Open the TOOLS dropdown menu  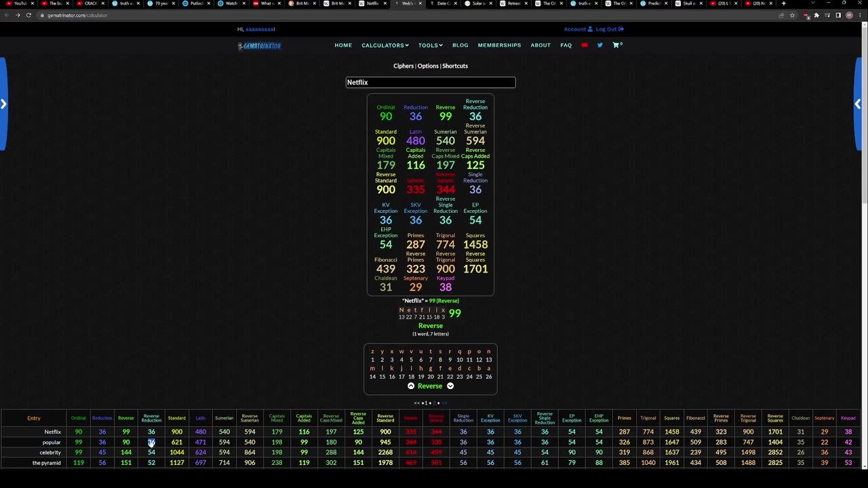(x=431, y=45)
